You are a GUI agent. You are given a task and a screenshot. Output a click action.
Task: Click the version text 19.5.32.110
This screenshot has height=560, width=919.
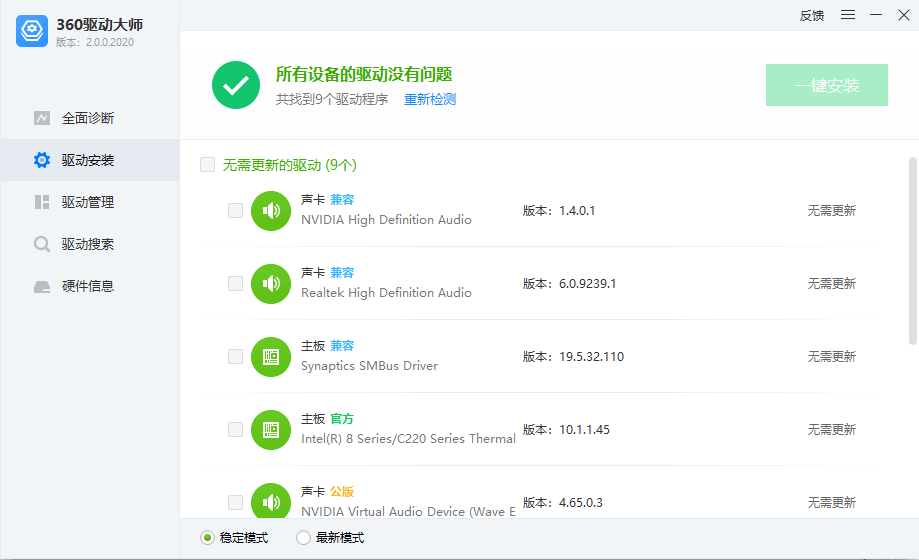(591, 357)
